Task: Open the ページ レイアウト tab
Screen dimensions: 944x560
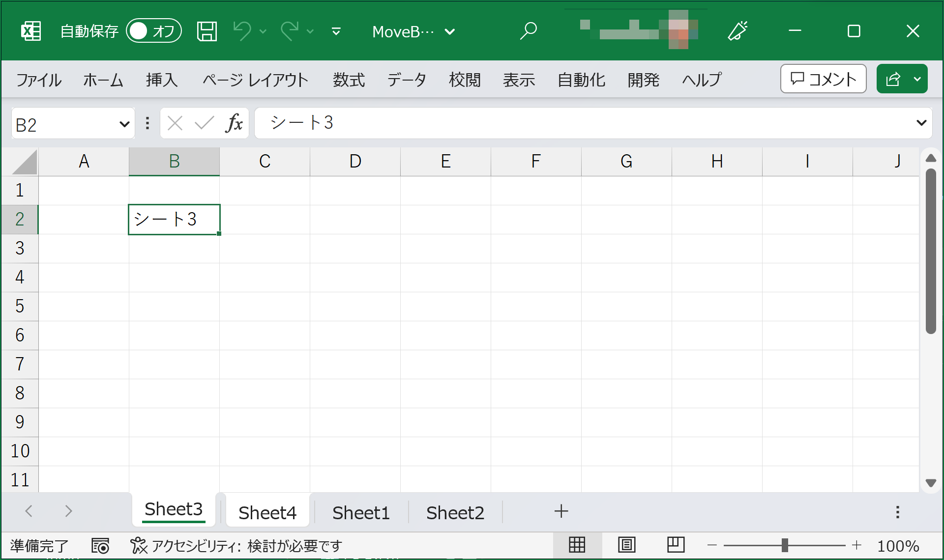Action: (x=255, y=80)
